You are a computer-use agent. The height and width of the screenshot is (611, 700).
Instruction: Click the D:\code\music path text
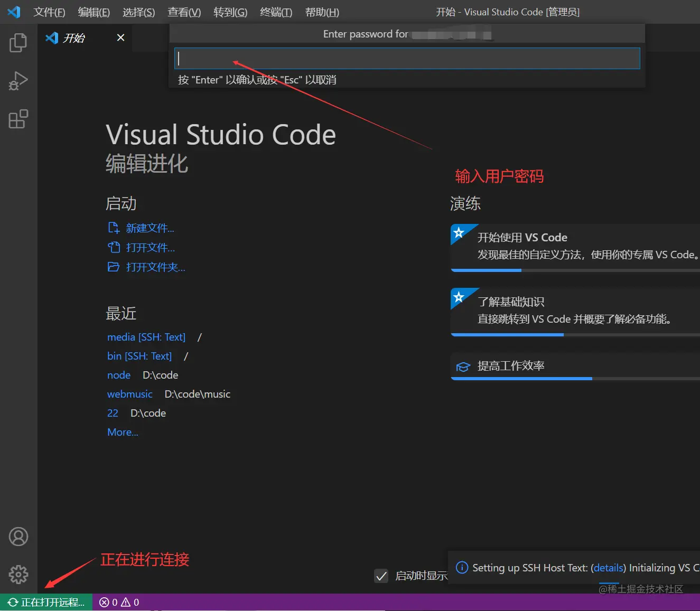198,394
